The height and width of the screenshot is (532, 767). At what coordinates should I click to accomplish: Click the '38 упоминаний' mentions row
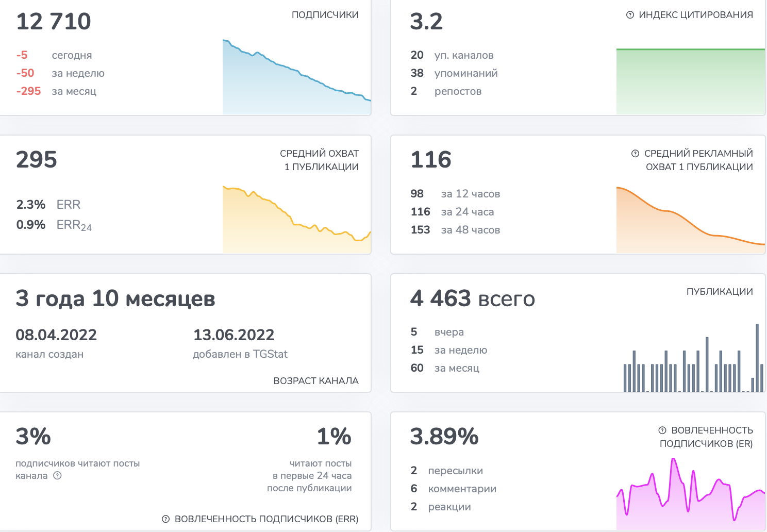(x=454, y=73)
